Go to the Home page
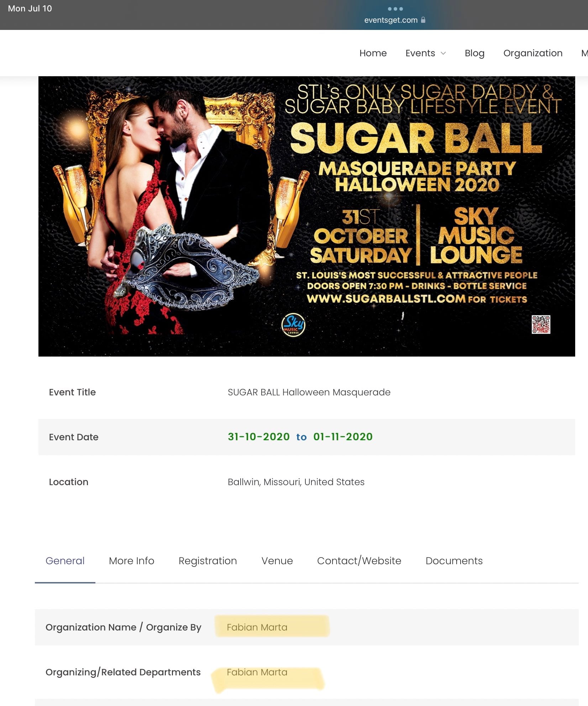 click(373, 53)
